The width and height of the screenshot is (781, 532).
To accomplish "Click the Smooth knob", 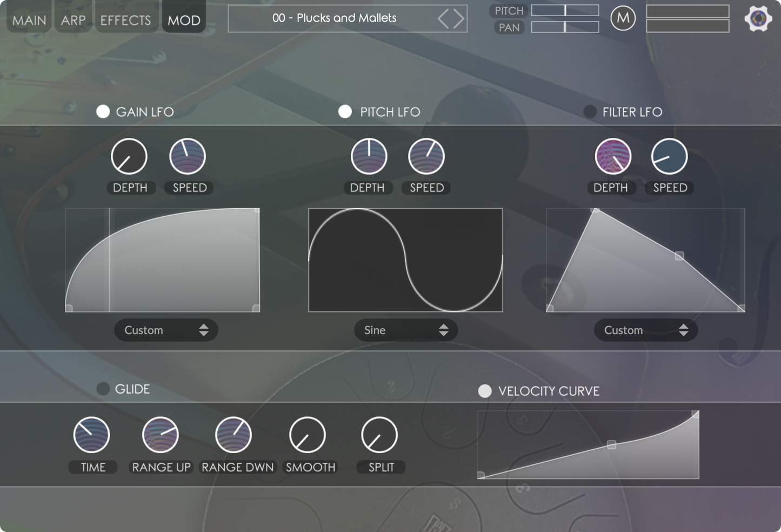I will [x=308, y=435].
